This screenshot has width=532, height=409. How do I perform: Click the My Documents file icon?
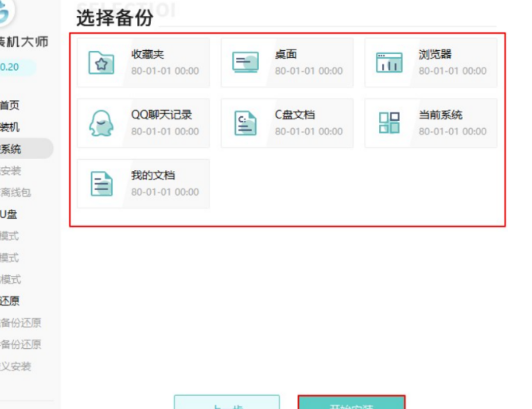(101, 184)
